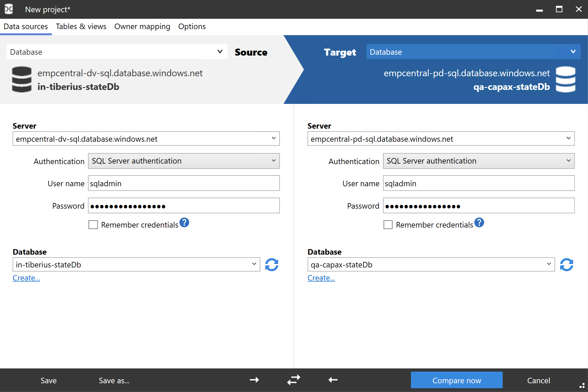
Task: Refresh the source database list
Action: click(272, 265)
